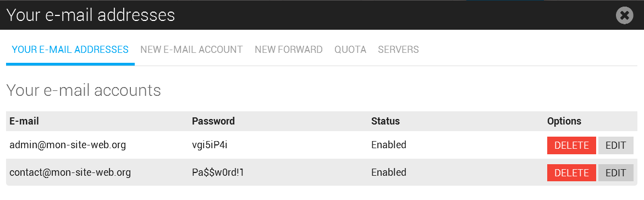
Task: Select the contact@mon-site-web.org address text
Action: (x=70, y=172)
